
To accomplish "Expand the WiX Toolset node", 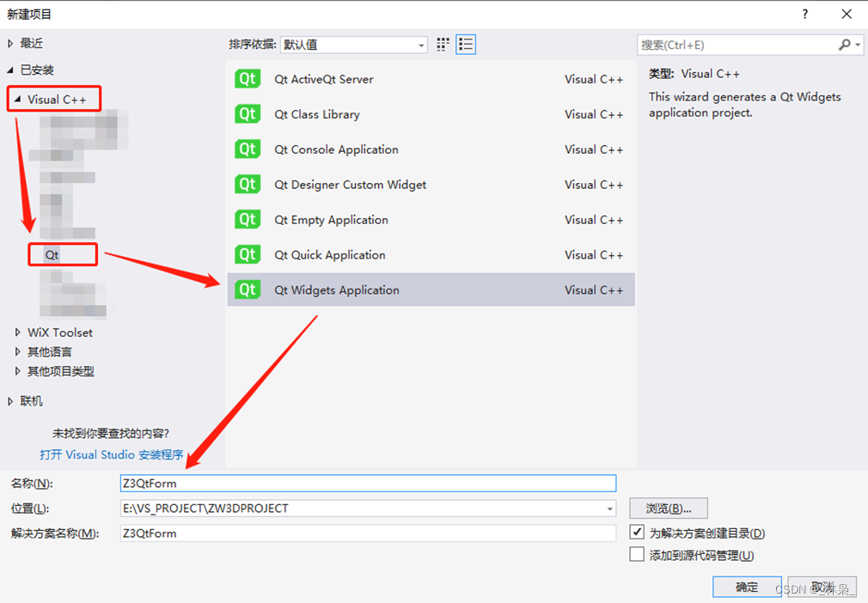I will click(x=18, y=332).
